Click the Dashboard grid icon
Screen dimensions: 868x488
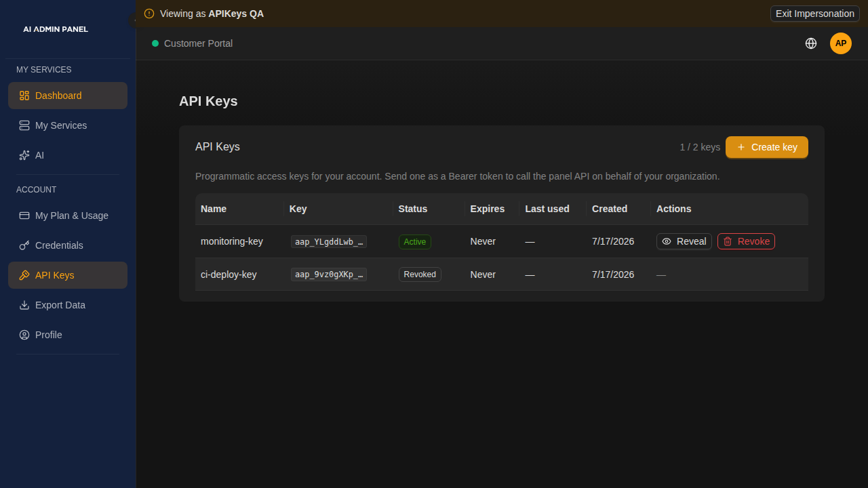24,96
